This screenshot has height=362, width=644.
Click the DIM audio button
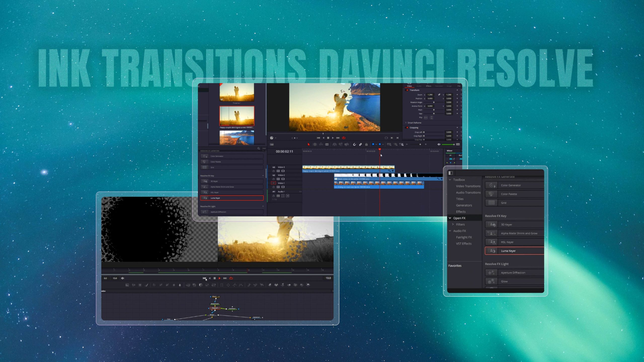458,144
